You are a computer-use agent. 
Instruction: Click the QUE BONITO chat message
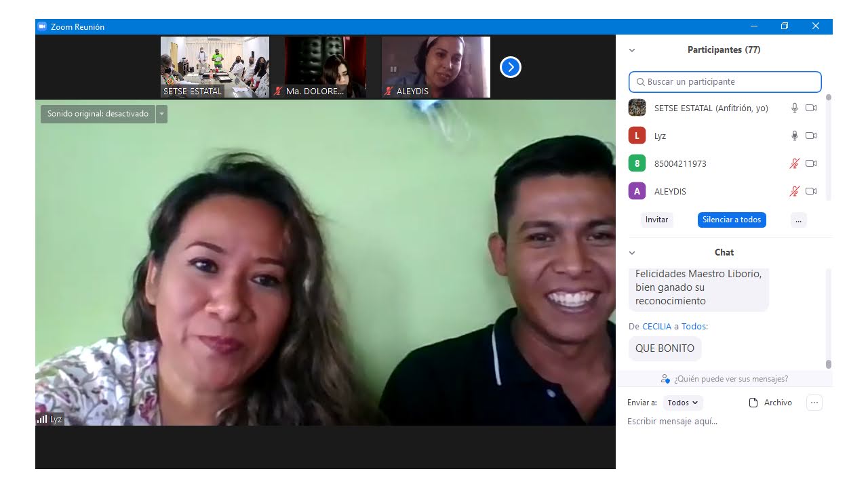665,348
